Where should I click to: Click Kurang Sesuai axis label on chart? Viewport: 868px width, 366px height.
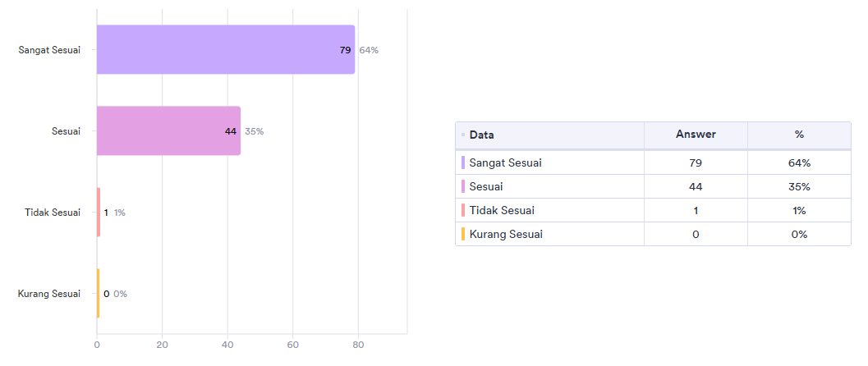tap(49, 294)
